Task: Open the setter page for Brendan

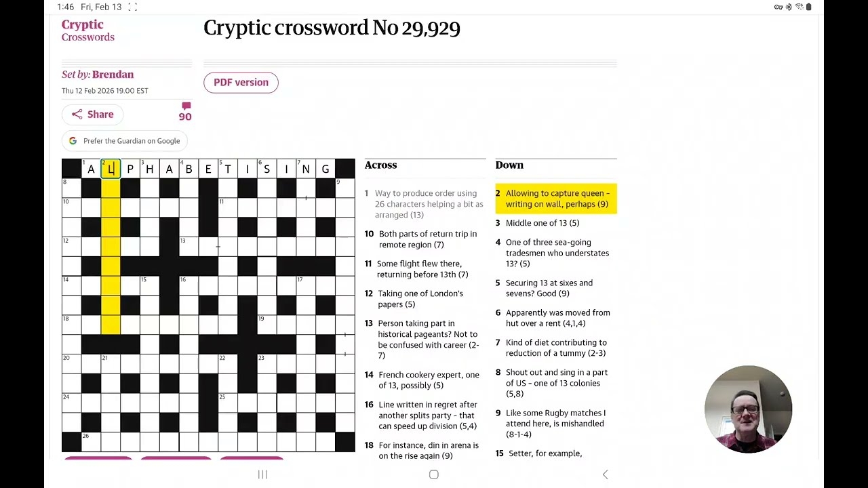Action: click(x=113, y=75)
